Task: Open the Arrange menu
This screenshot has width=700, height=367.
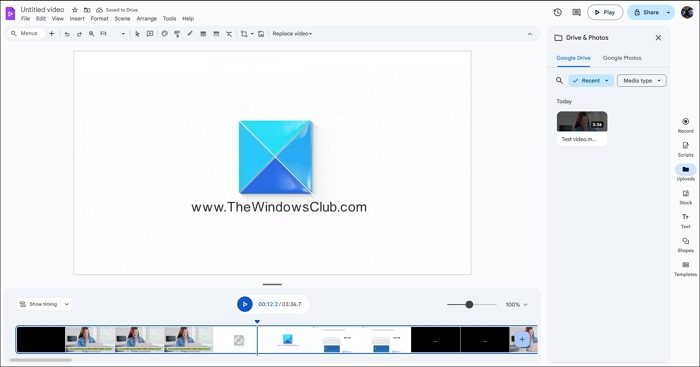Action: point(146,19)
